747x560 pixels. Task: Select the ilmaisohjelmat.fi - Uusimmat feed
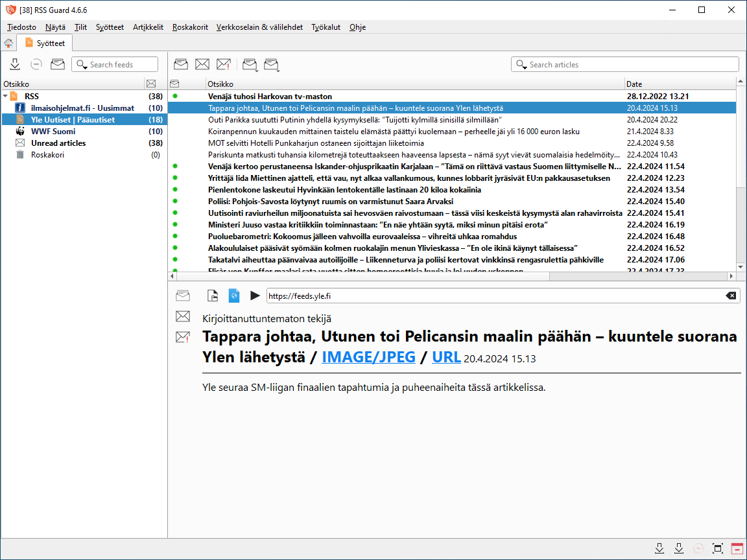tap(82, 108)
